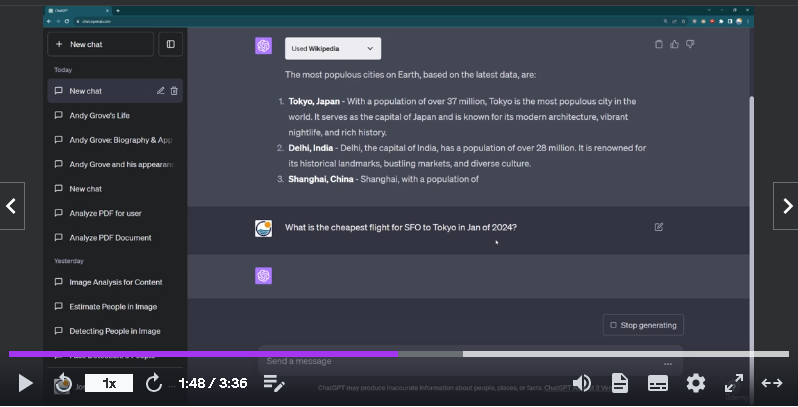This screenshot has width=798, height=407.
Task: Enter fullscreen with the diagonal arrows icon
Action: tap(734, 383)
